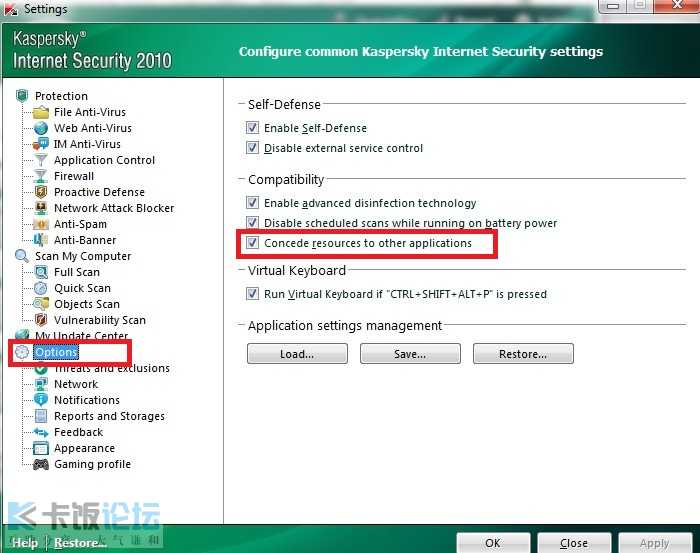Click the Firewall icon
700x553 pixels.
pyautogui.click(x=41, y=176)
